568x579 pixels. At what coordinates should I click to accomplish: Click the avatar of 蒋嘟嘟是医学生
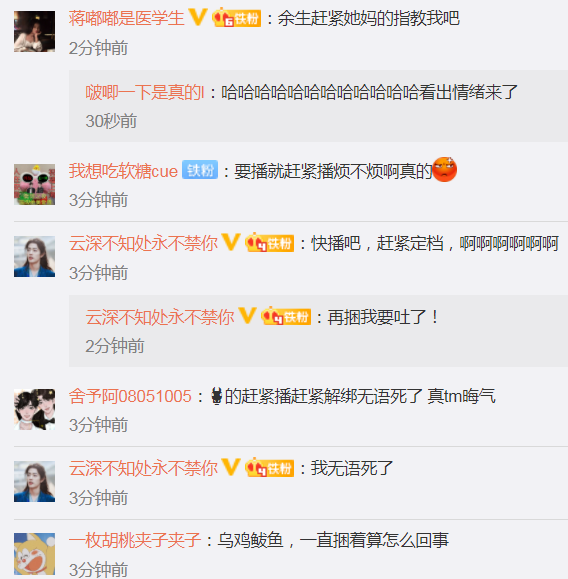[x=34, y=31]
